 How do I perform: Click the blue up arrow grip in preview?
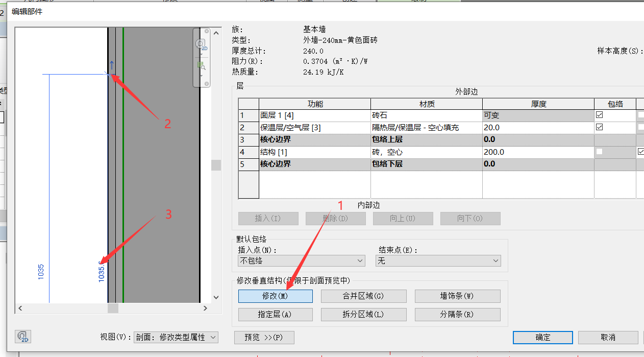(x=111, y=65)
